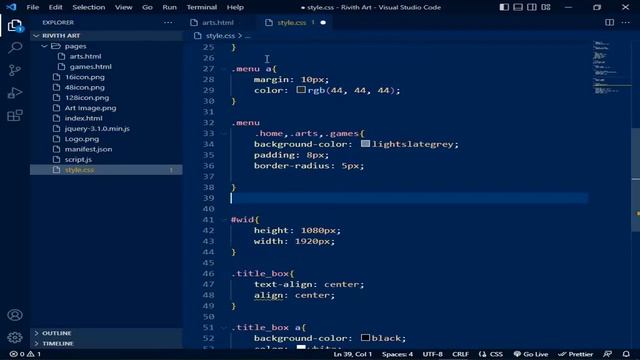Open games.html in explorer
Screen dimensions: 640x360
pos(91,67)
